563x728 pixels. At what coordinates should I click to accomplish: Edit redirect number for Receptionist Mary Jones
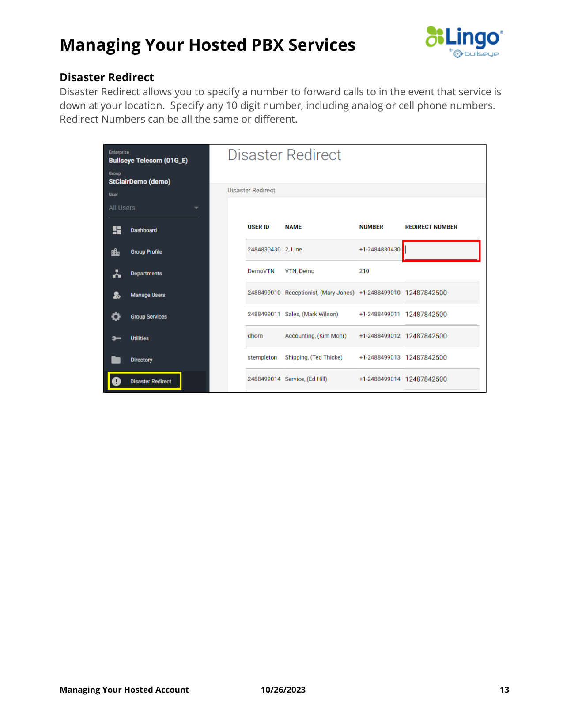click(x=442, y=293)
